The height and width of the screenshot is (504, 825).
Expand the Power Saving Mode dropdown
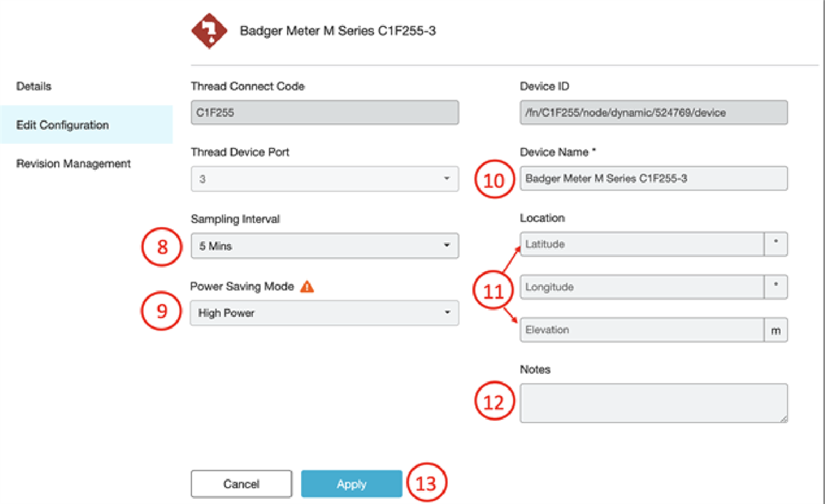tap(324, 313)
